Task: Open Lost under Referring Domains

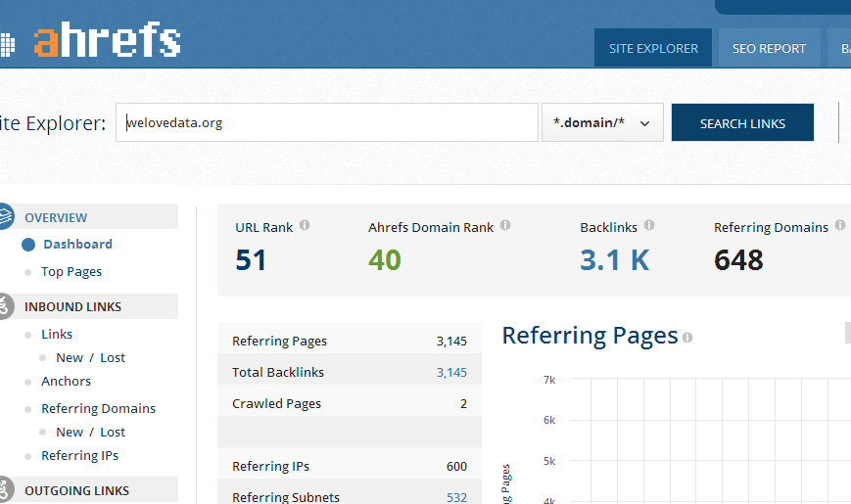Action: [x=113, y=432]
